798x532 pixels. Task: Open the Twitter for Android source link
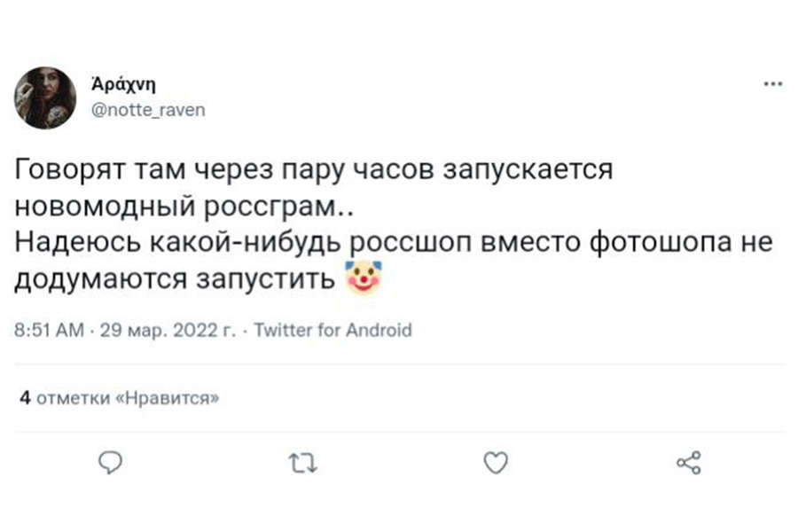(x=333, y=331)
